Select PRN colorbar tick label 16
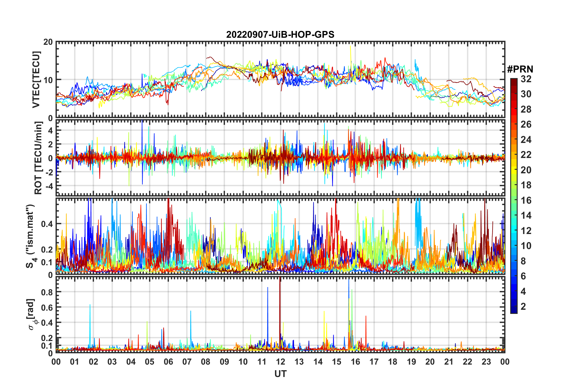The width and height of the screenshot is (561, 392). coord(526,200)
